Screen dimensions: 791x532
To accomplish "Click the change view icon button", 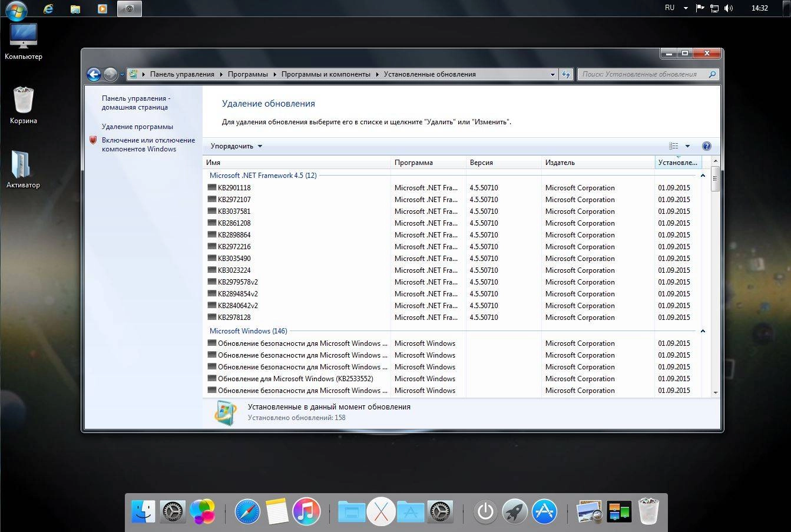I will (674, 146).
